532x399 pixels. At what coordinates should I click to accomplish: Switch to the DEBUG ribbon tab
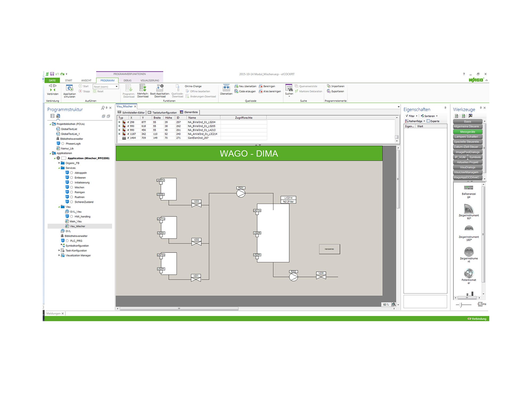click(x=127, y=80)
